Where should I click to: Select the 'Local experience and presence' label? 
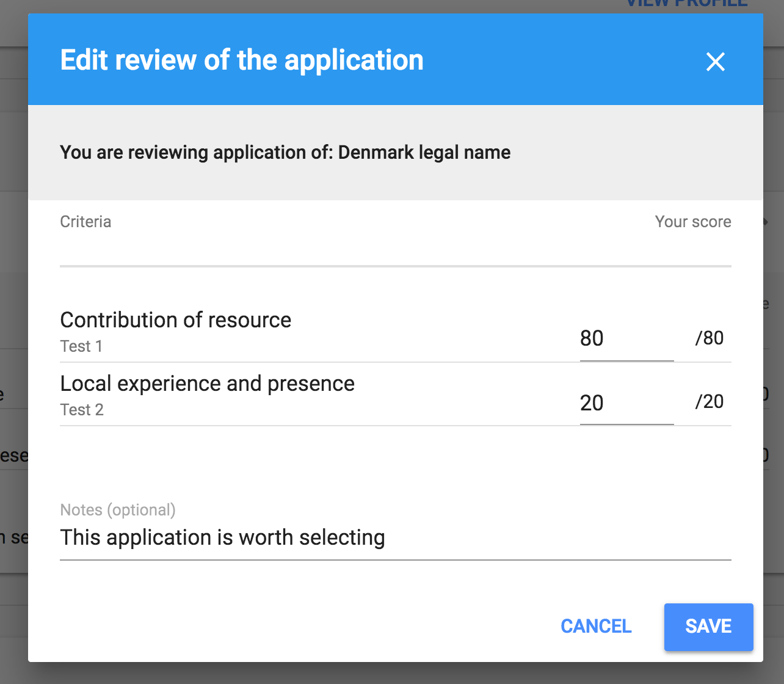[x=207, y=384]
